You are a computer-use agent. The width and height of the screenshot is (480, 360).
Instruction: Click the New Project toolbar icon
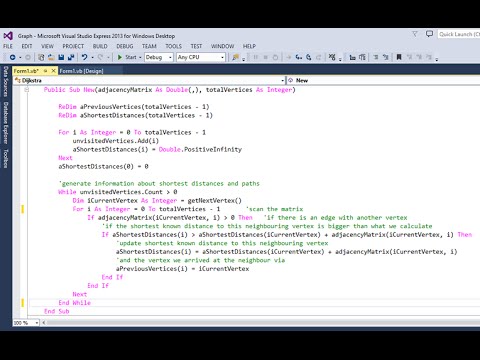click(x=41, y=57)
